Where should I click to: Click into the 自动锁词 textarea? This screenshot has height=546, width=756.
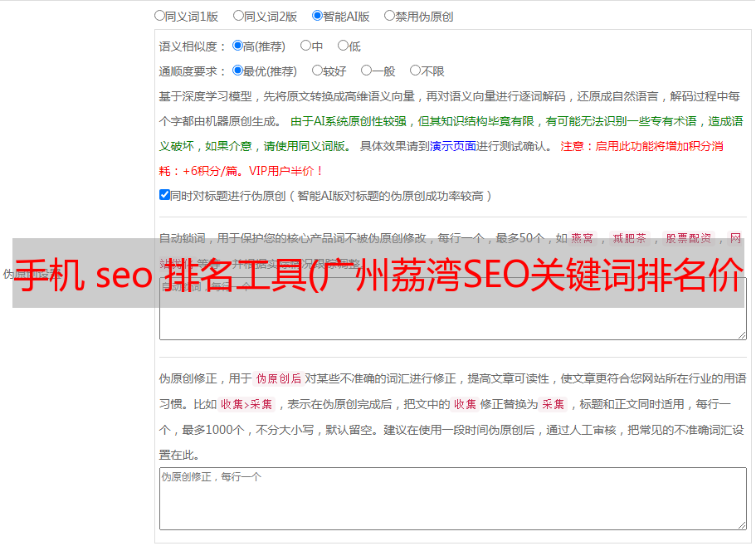[453, 309]
